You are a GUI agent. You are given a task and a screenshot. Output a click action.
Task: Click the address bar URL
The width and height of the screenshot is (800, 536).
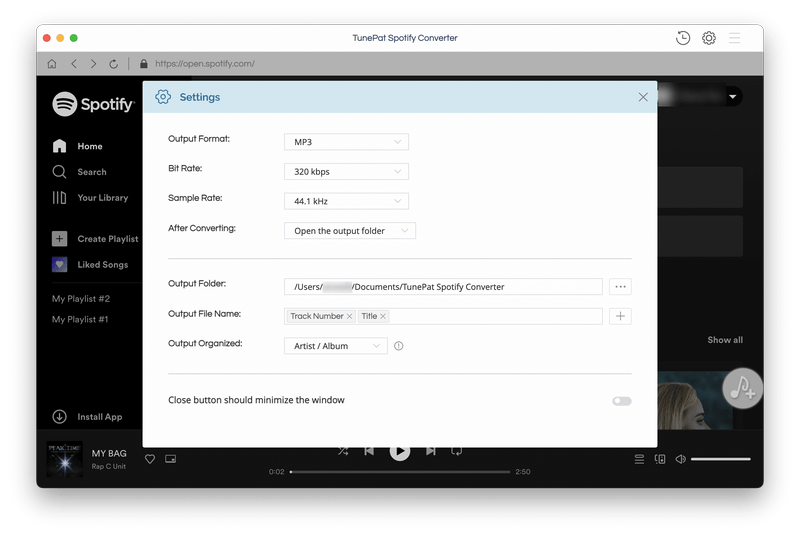[205, 64]
